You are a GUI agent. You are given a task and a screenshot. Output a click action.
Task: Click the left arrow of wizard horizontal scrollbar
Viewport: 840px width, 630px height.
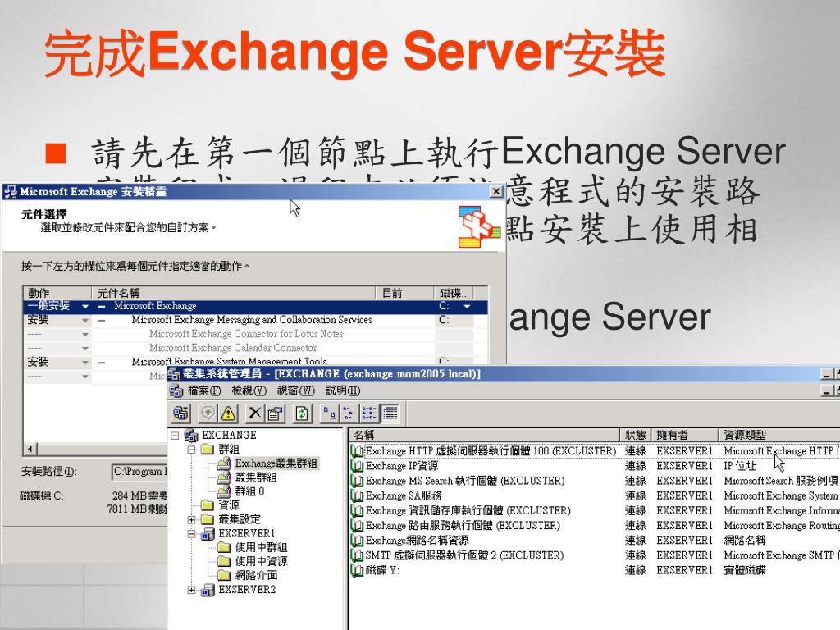click(30, 449)
